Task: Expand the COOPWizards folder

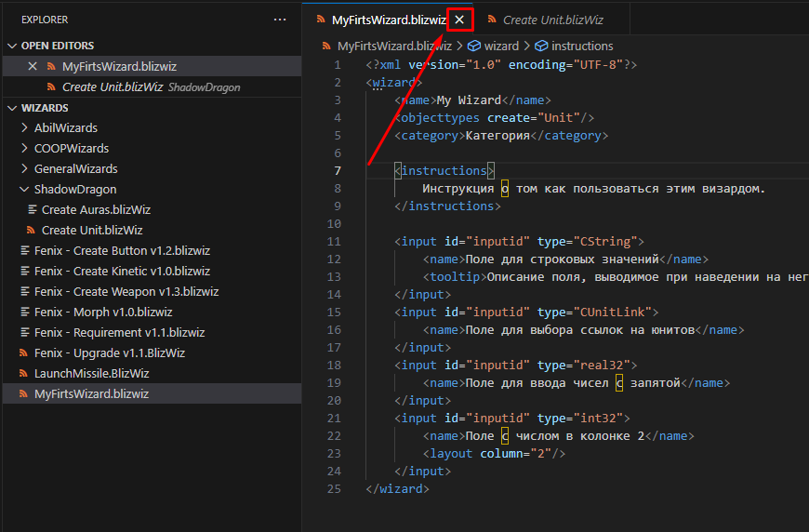Action: pyautogui.click(x=24, y=148)
